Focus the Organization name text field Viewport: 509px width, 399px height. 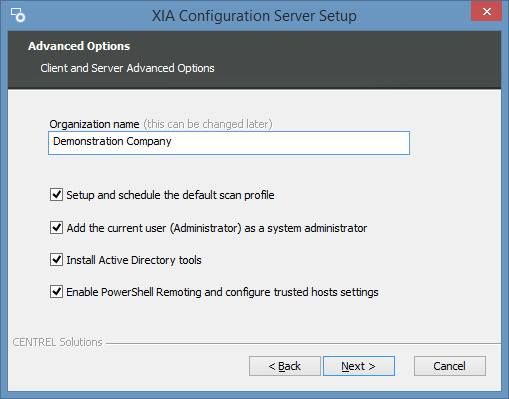(x=229, y=143)
